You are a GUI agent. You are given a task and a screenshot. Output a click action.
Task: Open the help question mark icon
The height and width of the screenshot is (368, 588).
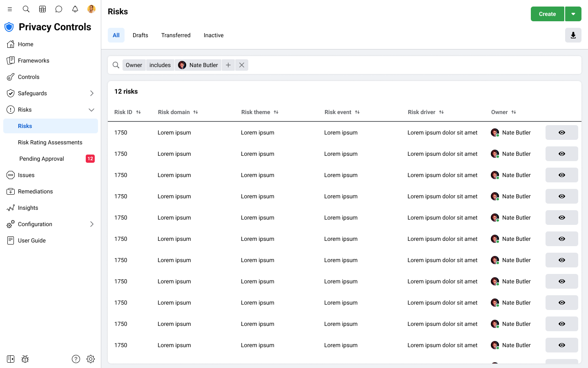click(x=76, y=359)
